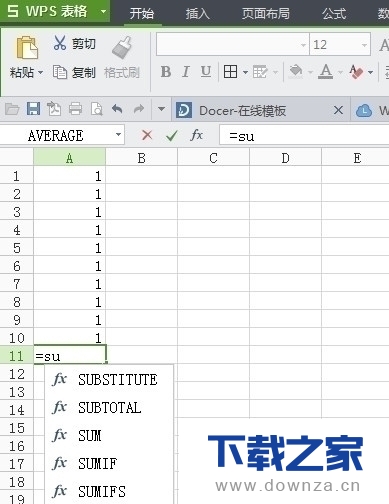
Task: Print the sheet with printer icon
Action: [x=75, y=109]
